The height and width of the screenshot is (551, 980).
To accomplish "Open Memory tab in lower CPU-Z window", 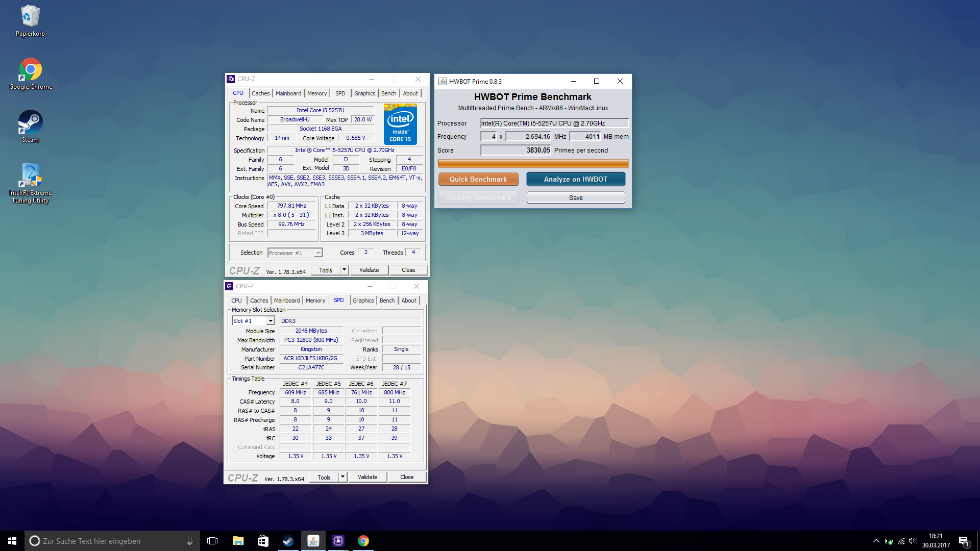I will click(315, 300).
